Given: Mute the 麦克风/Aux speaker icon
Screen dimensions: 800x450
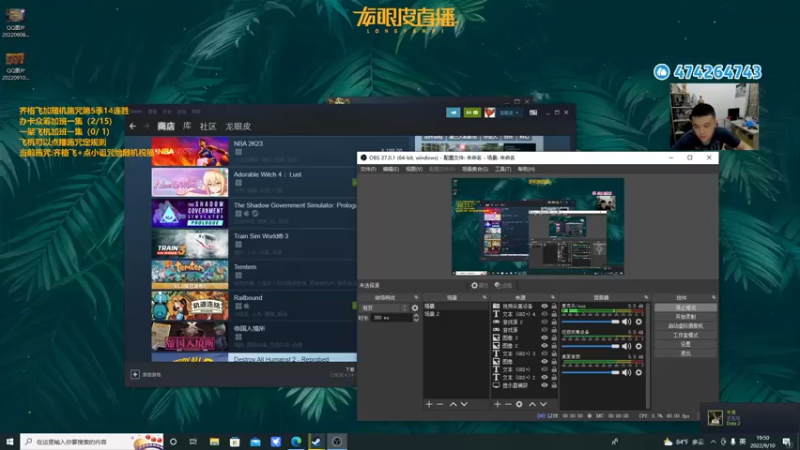Looking at the screenshot, I should 627,322.
